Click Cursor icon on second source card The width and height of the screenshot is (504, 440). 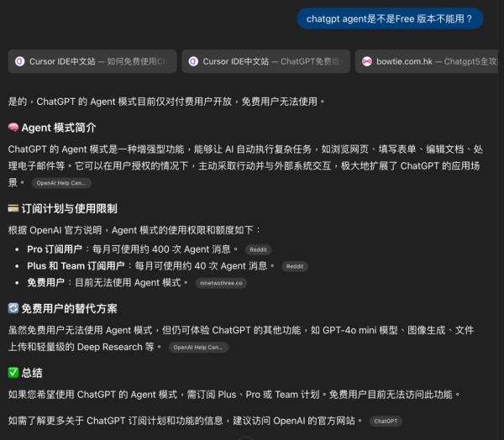tap(193, 61)
